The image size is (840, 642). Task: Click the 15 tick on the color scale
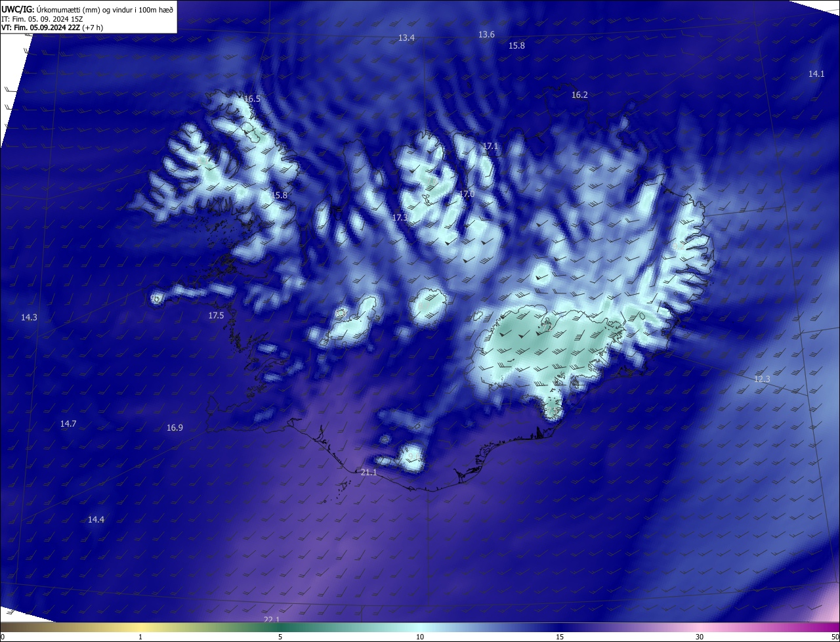click(x=560, y=637)
